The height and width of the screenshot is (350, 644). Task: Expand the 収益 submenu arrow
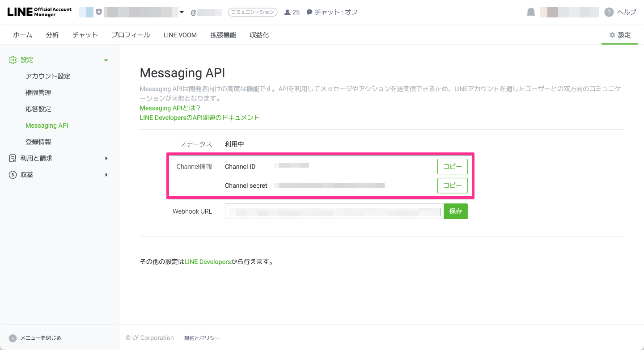point(106,175)
